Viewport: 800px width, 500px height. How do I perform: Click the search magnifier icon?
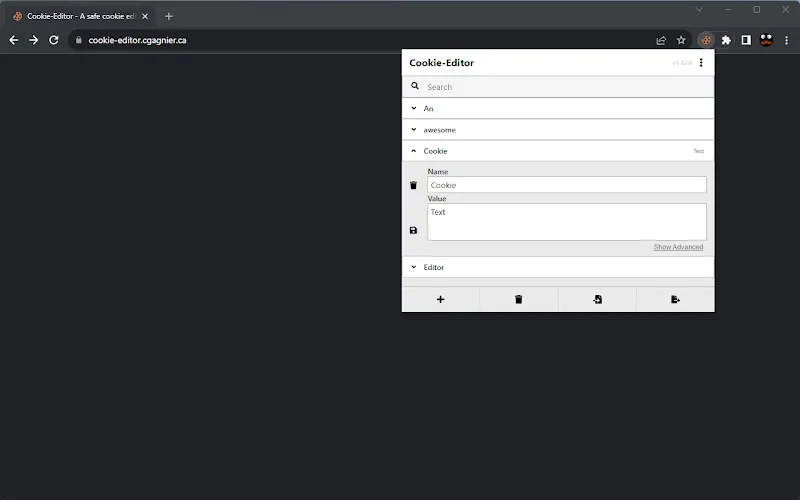[415, 86]
